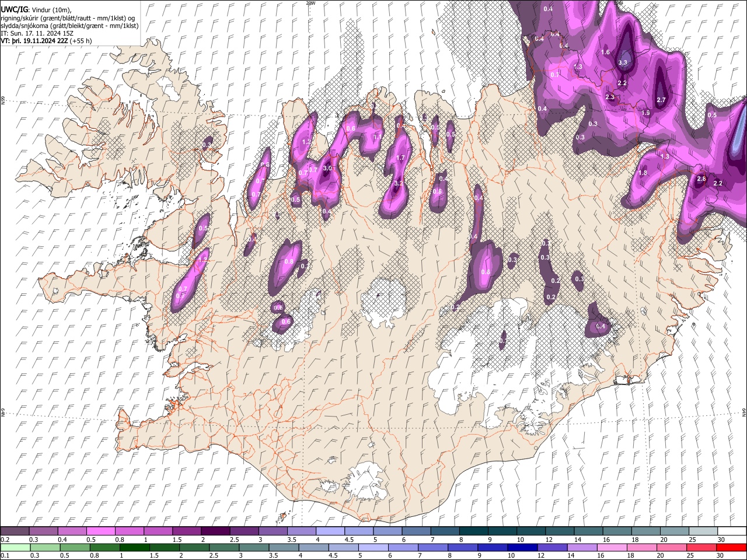Select the violet 3 swatch in upper legend row
The image size is (747, 560).
pyautogui.click(x=273, y=531)
